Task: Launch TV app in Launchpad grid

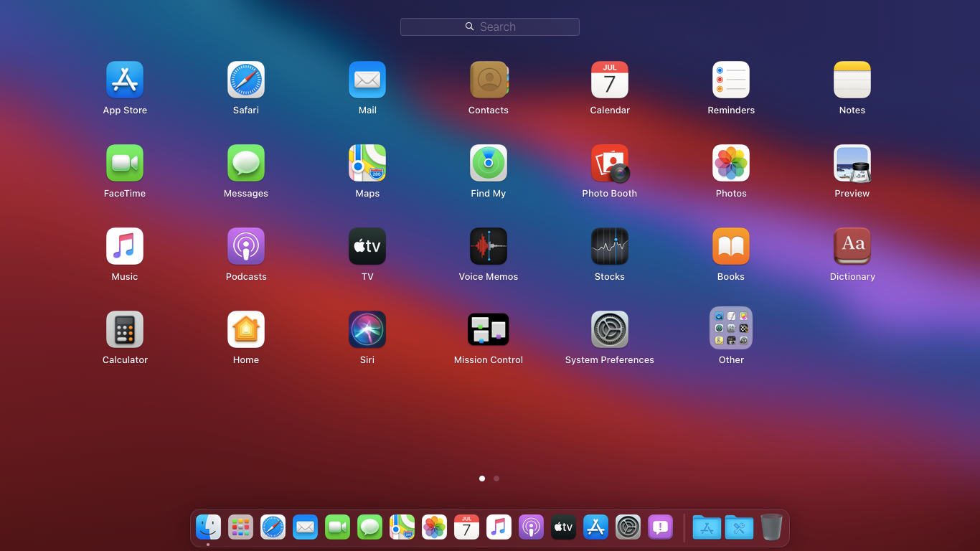Action: 367,246
